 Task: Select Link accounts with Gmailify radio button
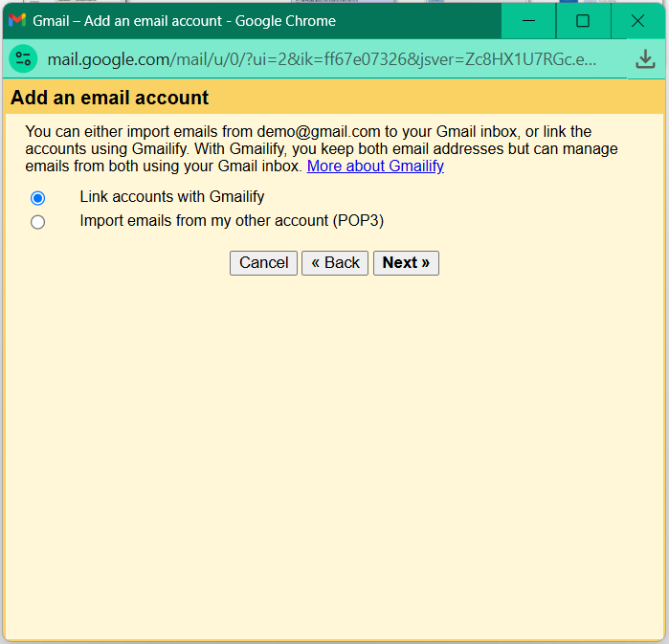click(37, 198)
